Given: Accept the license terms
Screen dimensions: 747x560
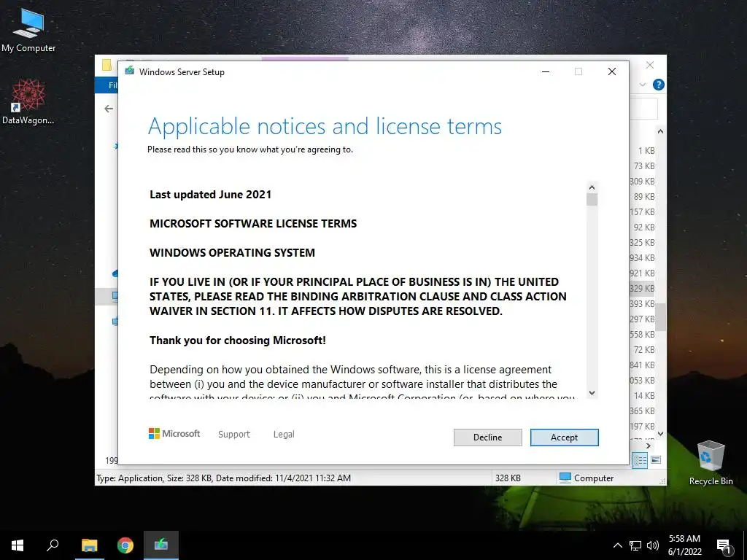Looking at the screenshot, I should click(564, 437).
